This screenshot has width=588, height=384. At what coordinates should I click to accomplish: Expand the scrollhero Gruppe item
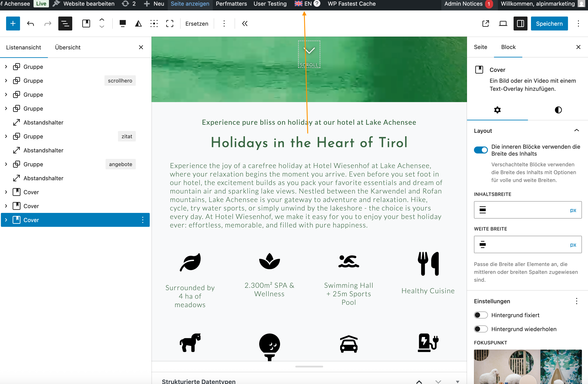[x=6, y=81]
